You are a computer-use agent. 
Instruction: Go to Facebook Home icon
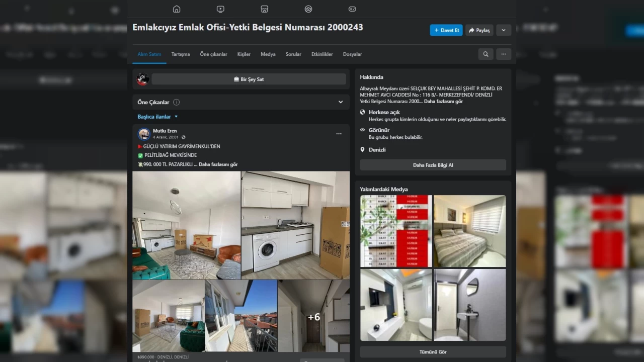177,9
